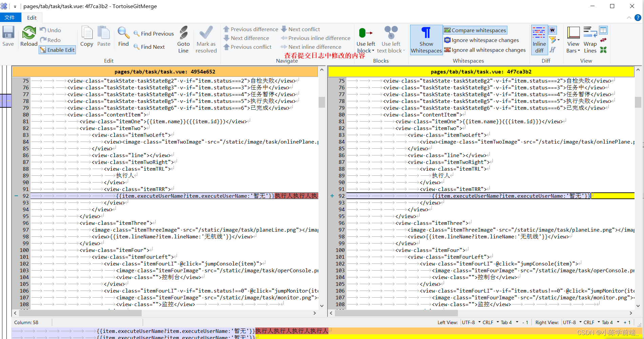644x339 pixels.
Task: Open the Find tool
Action: coord(123,36)
